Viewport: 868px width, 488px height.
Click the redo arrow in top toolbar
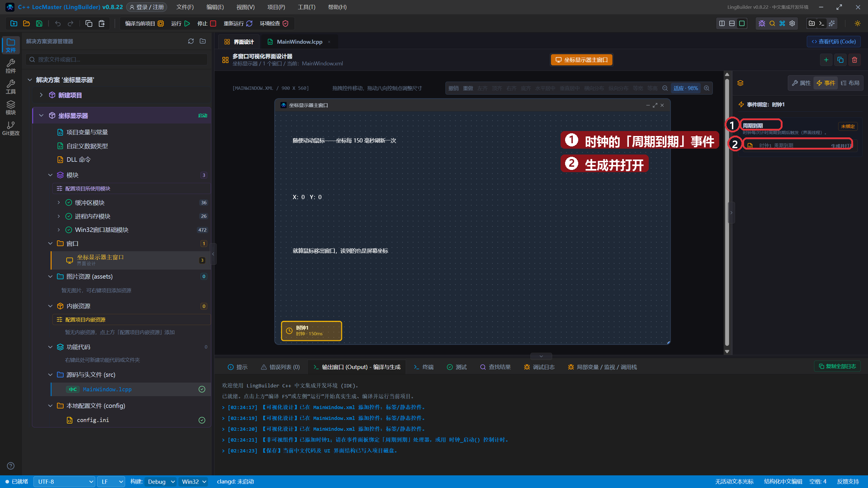[x=71, y=23]
